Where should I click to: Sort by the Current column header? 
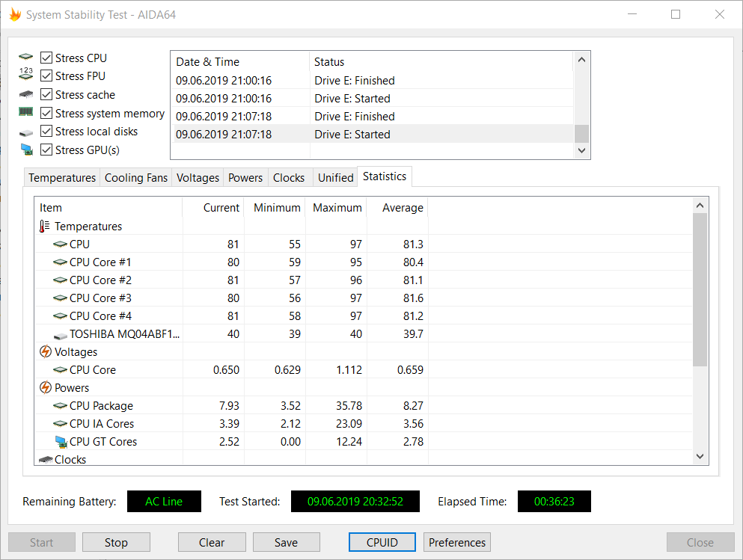[213, 208]
